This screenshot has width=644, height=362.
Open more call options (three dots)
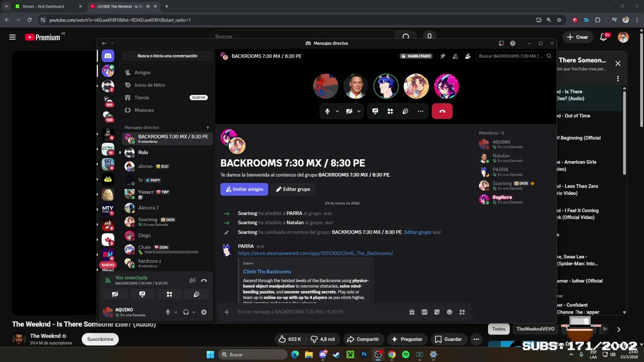421,111
